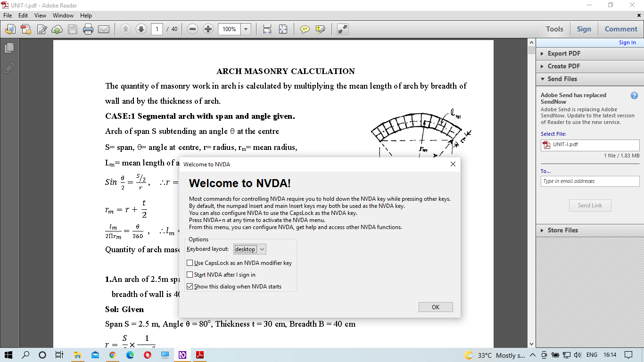Viewport: 644px width, 362px height.
Task: Click the email envelope icon in toolbar
Action: (x=104, y=29)
